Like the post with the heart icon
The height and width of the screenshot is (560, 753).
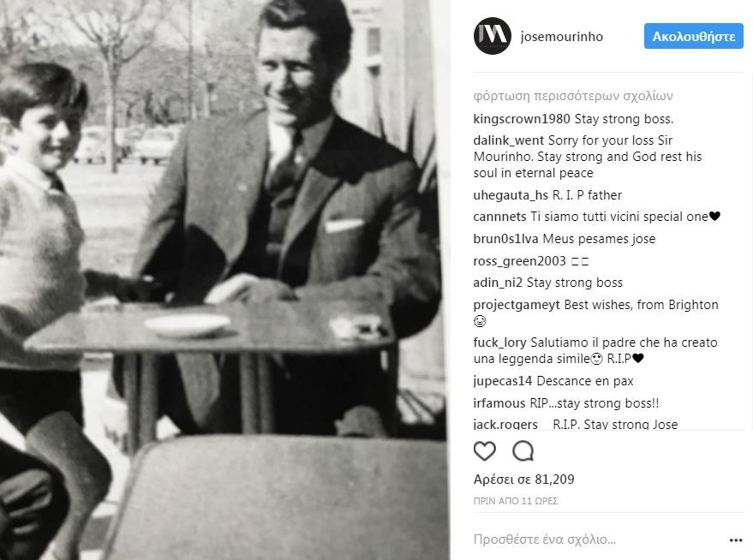pyautogui.click(x=485, y=451)
